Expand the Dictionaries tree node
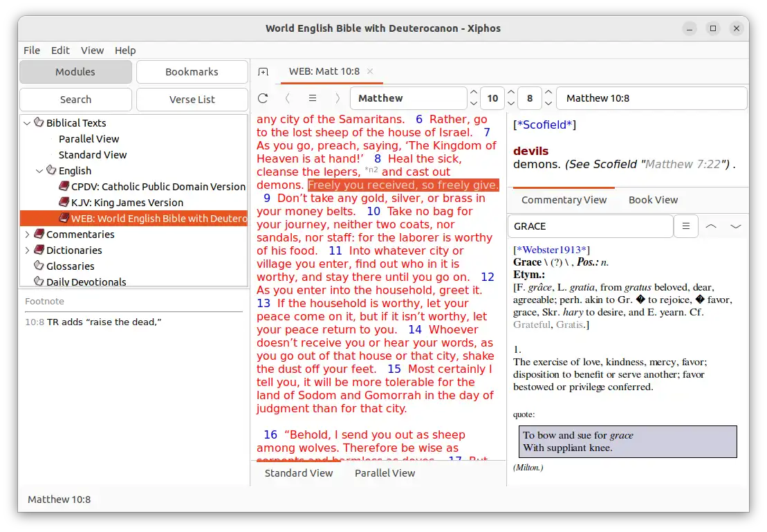This screenshot has width=767, height=532. 28,250
